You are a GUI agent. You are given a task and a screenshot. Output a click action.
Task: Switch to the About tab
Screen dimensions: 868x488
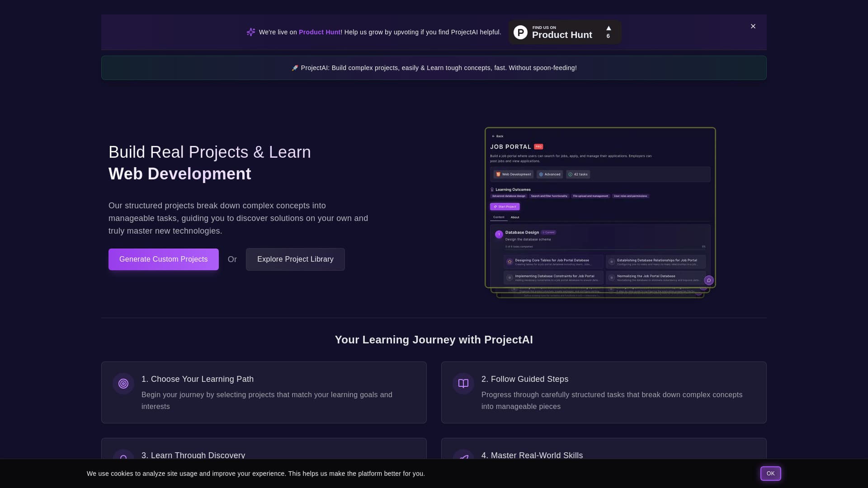coord(515,217)
